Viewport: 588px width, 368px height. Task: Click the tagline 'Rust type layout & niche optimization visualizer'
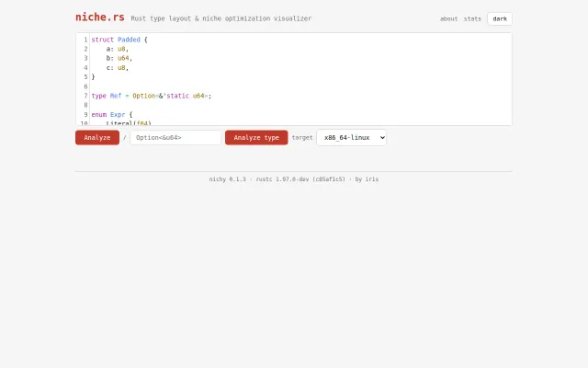click(x=221, y=18)
